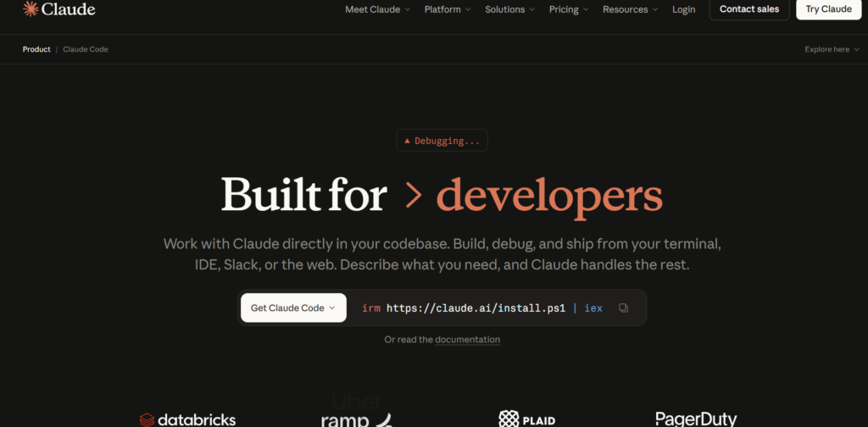Expand the Explore here selector

pyautogui.click(x=832, y=49)
